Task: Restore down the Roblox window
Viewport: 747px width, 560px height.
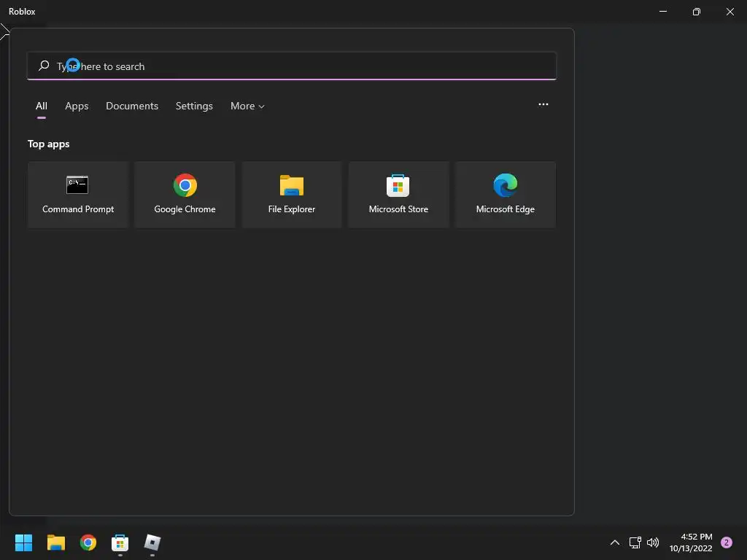Action: (x=696, y=12)
